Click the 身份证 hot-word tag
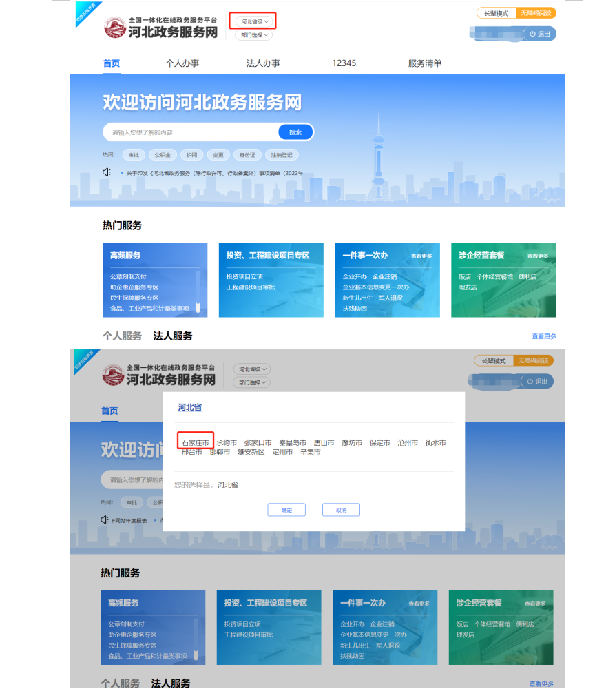Viewport: 606px width, 700px height. tap(247, 155)
